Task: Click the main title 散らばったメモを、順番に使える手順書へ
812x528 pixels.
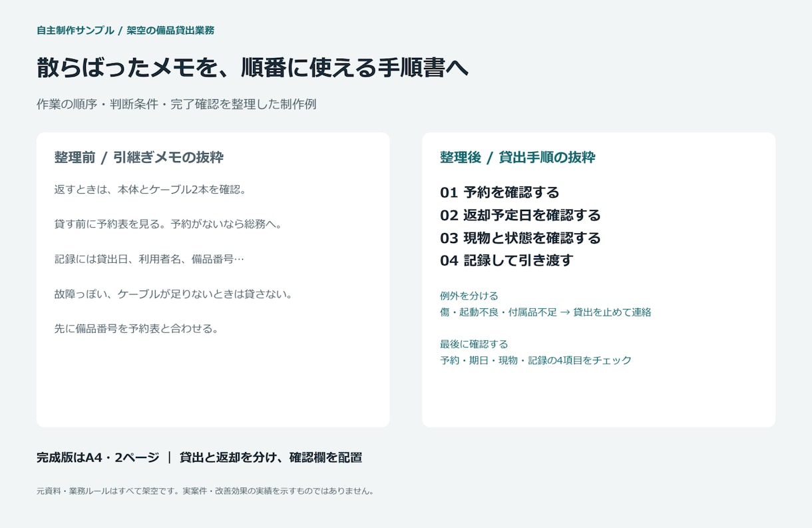Action: pos(253,67)
